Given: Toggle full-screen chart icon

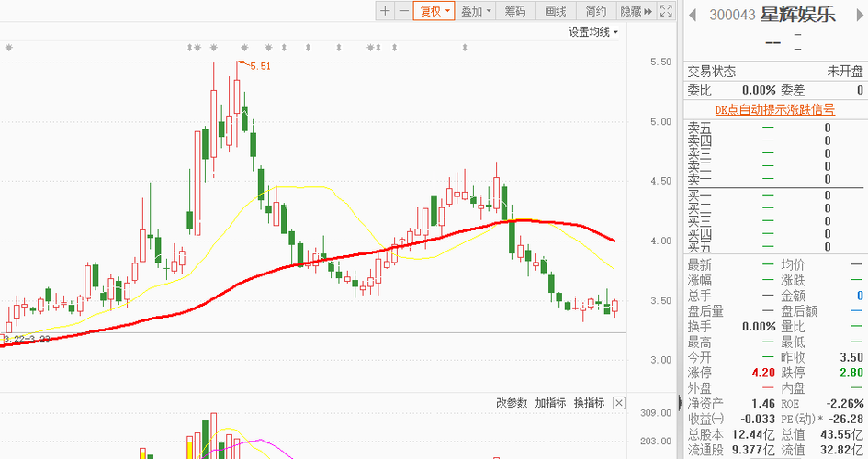Looking at the screenshot, I should [x=667, y=10].
